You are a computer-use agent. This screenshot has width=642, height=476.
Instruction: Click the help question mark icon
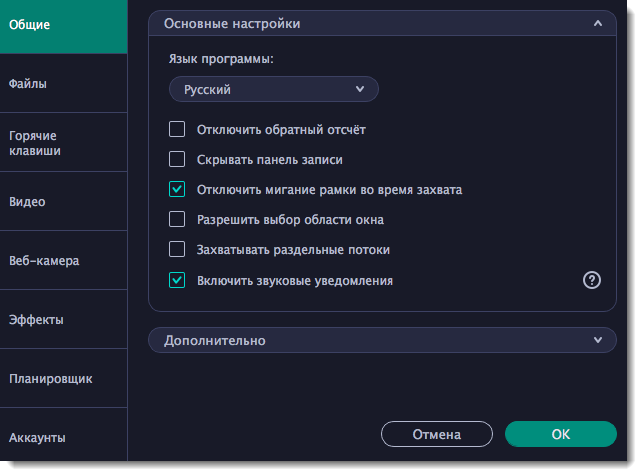[591, 280]
